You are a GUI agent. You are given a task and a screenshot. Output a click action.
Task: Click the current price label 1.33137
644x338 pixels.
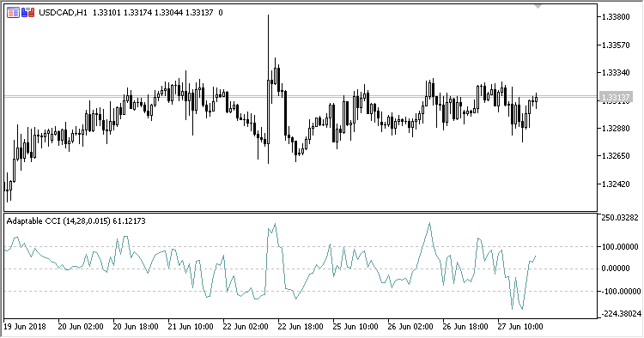tap(616, 97)
